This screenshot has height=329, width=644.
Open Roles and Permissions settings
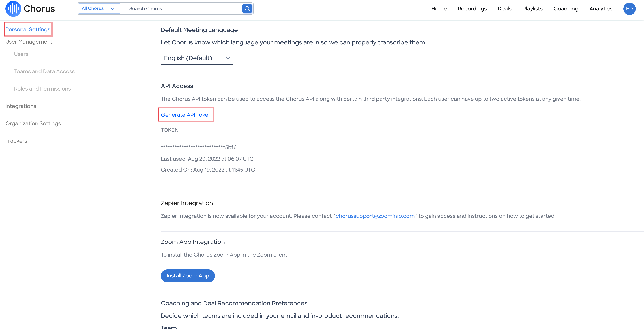point(42,89)
